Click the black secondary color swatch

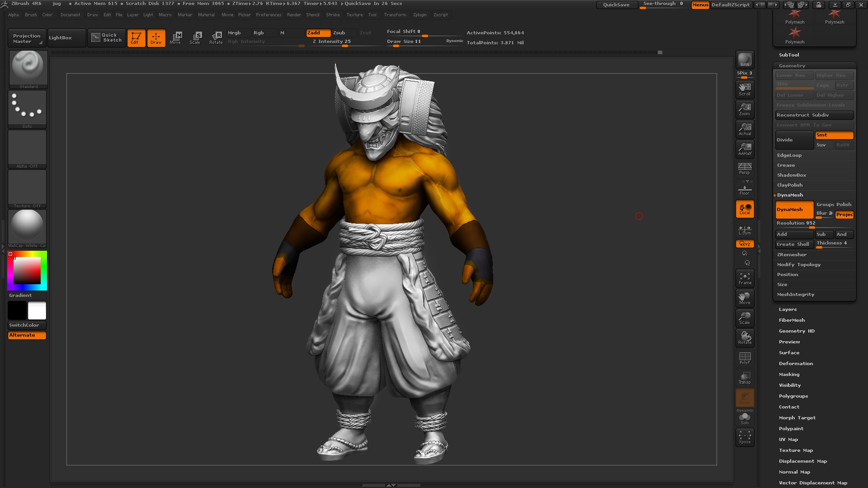click(x=17, y=310)
